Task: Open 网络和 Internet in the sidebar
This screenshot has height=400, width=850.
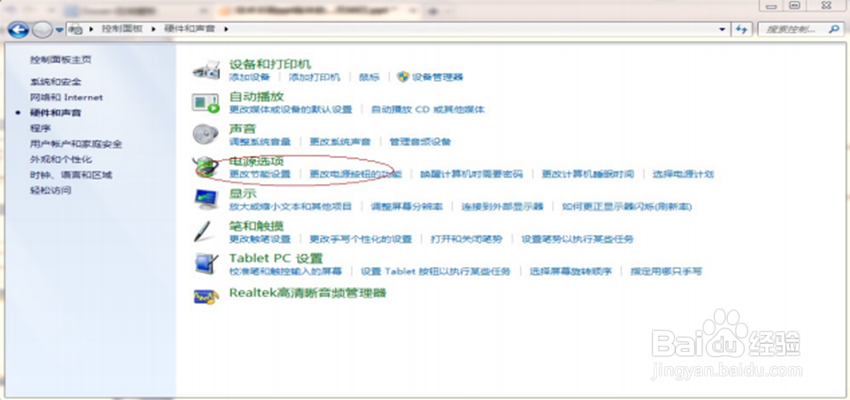Action: (66, 98)
